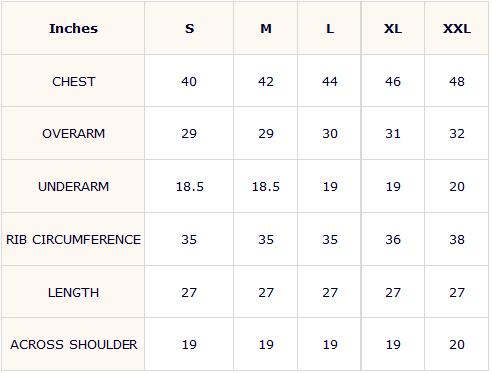Click length value 27 for size L
Viewport: 492px width, 374px height.
[x=330, y=292]
